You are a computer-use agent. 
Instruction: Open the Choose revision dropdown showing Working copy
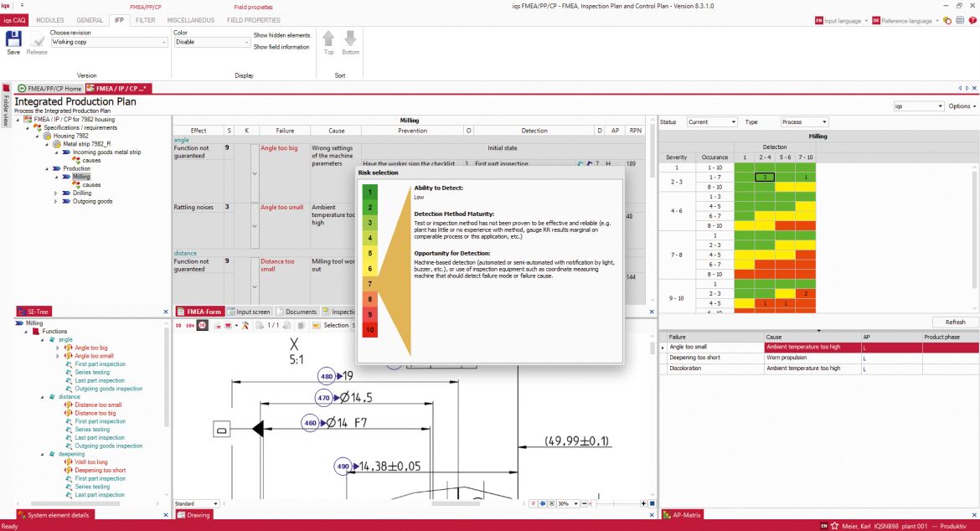pos(107,44)
